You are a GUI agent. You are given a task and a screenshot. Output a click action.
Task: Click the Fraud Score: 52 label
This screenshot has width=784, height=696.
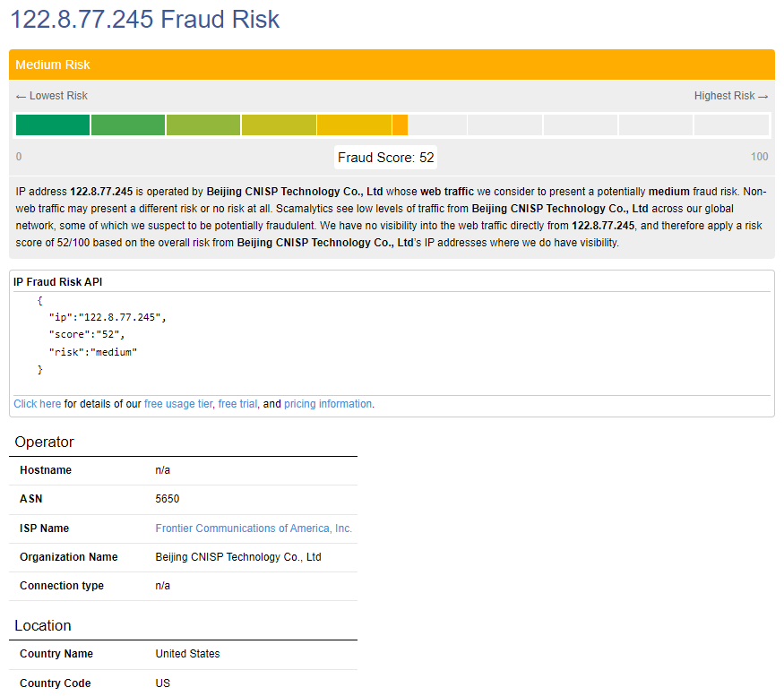pos(385,158)
